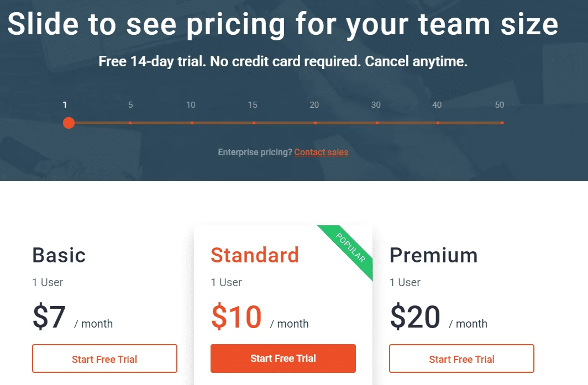Select the Basic plan title

(59, 255)
